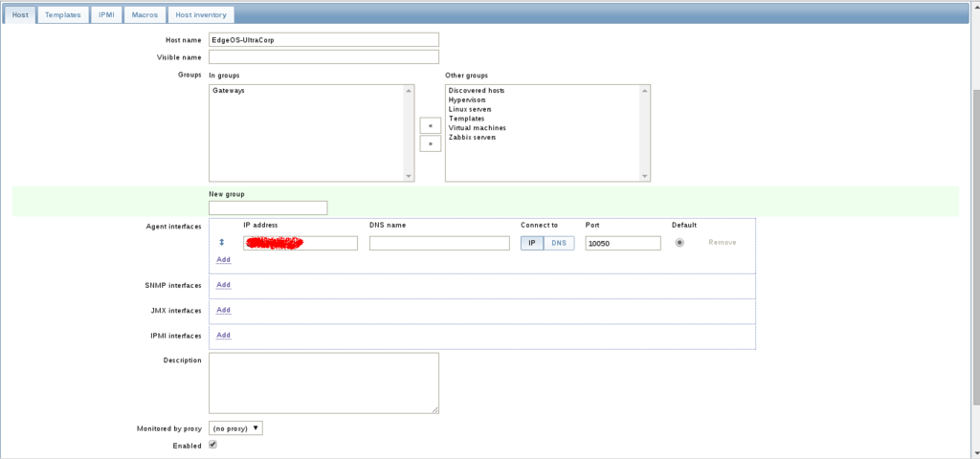Screen dimensions: 980x459
Task: Open the IPMI tab
Action: pyautogui.click(x=106, y=14)
